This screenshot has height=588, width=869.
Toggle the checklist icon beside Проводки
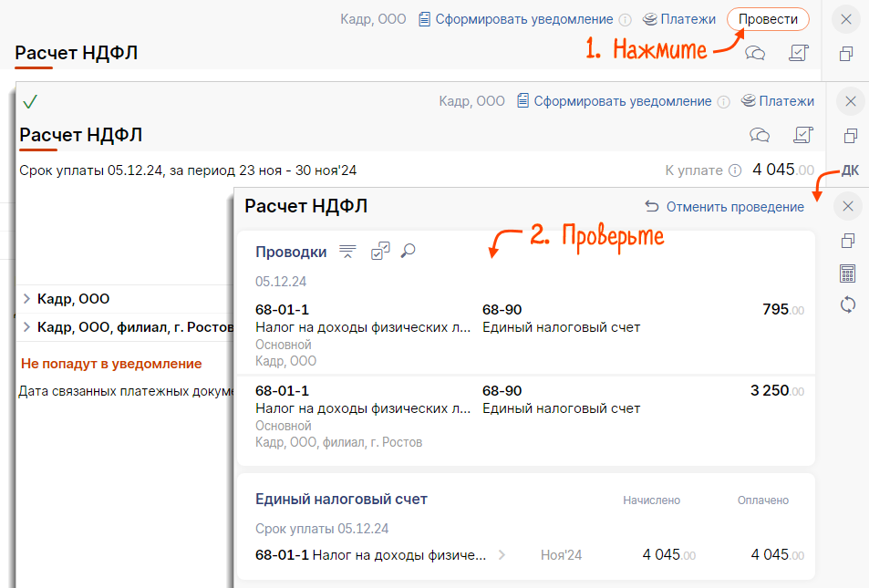pos(379,252)
